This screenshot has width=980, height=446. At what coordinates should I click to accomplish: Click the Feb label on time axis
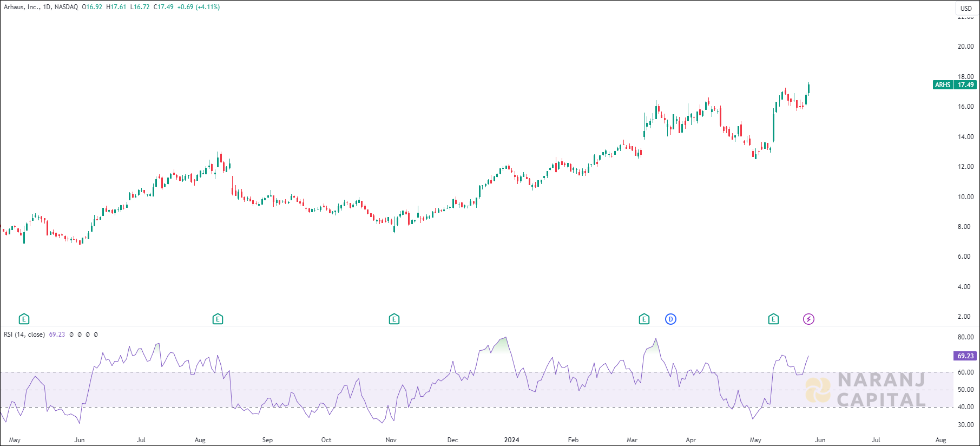[573, 440]
